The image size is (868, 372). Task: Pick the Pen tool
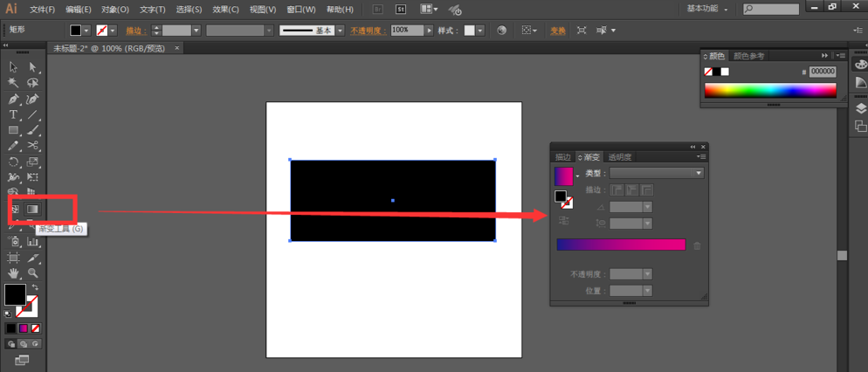point(13,99)
